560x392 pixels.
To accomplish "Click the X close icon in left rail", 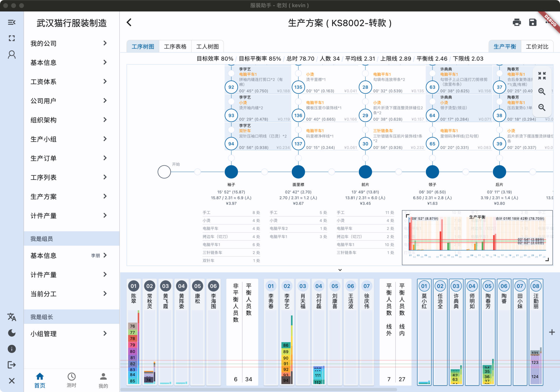I will pyautogui.click(x=12, y=381).
